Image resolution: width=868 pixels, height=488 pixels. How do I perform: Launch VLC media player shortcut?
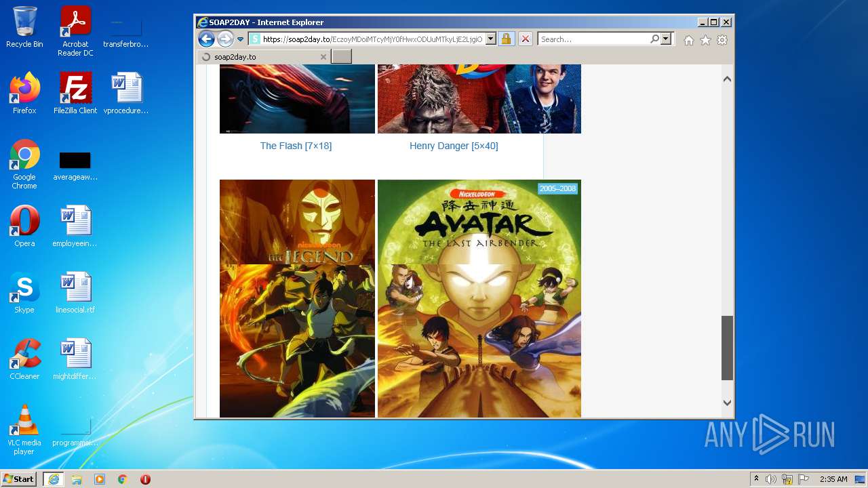[24, 430]
